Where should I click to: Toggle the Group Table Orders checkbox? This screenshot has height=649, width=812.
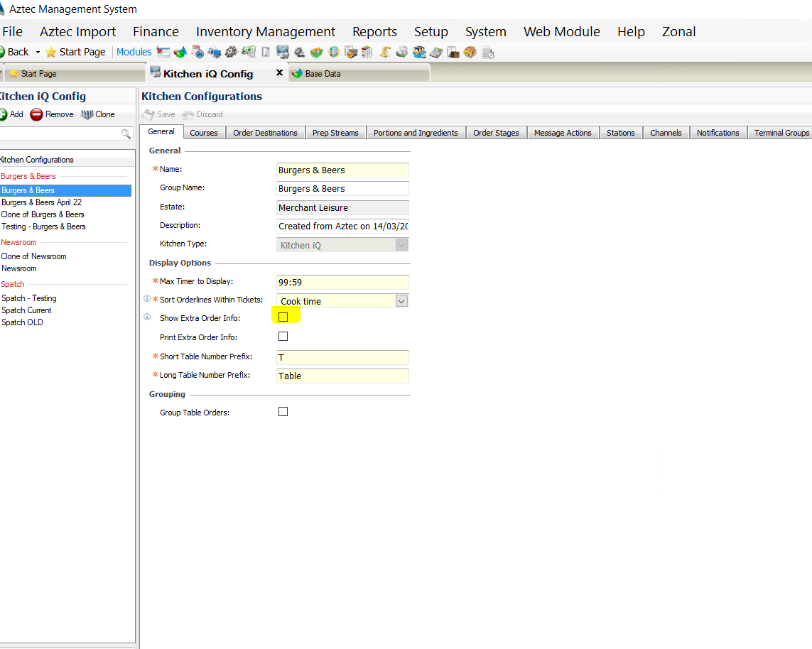point(283,412)
